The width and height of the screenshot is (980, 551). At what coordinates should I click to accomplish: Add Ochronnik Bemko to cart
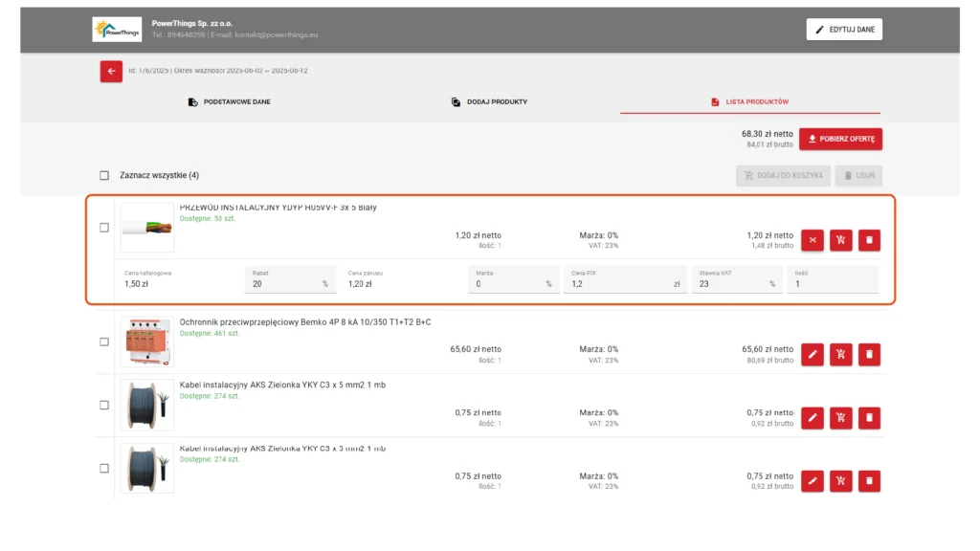click(840, 355)
